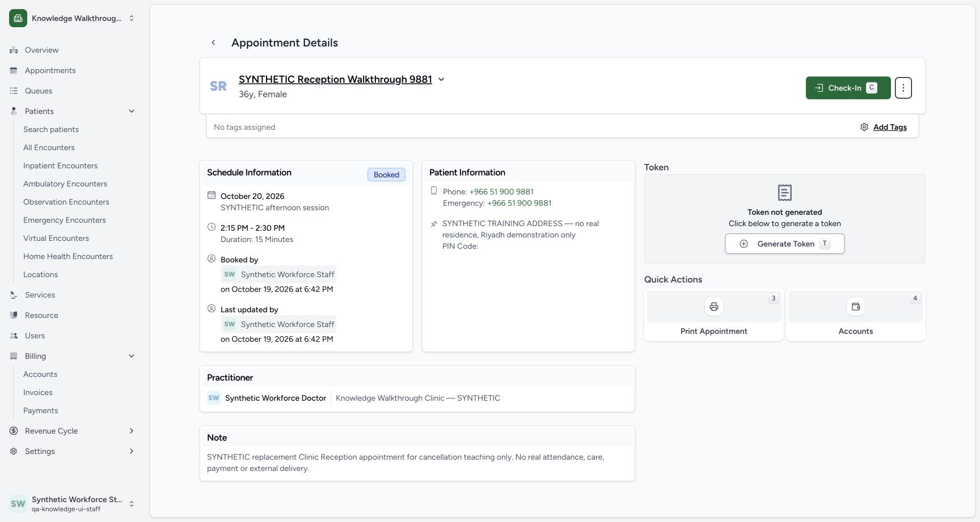980x522 pixels.
Task: Click the green organization logo icon
Action: [x=18, y=18]
